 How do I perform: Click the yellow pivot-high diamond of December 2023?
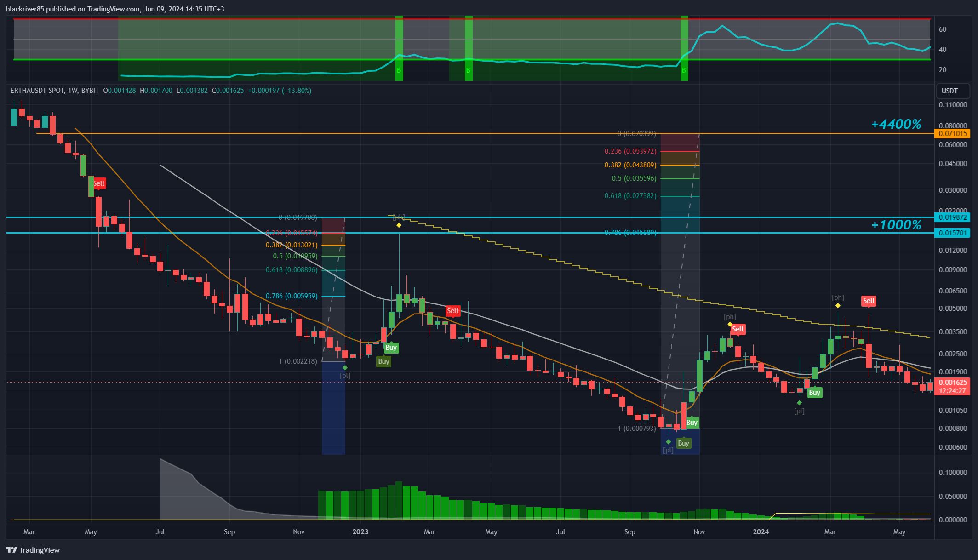tap(730, 325)
